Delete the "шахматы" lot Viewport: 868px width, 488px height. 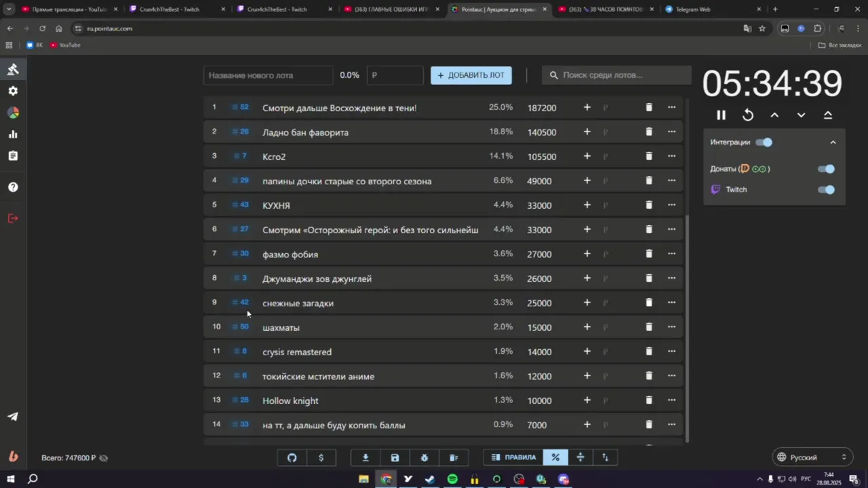click(x=649, y=327)
